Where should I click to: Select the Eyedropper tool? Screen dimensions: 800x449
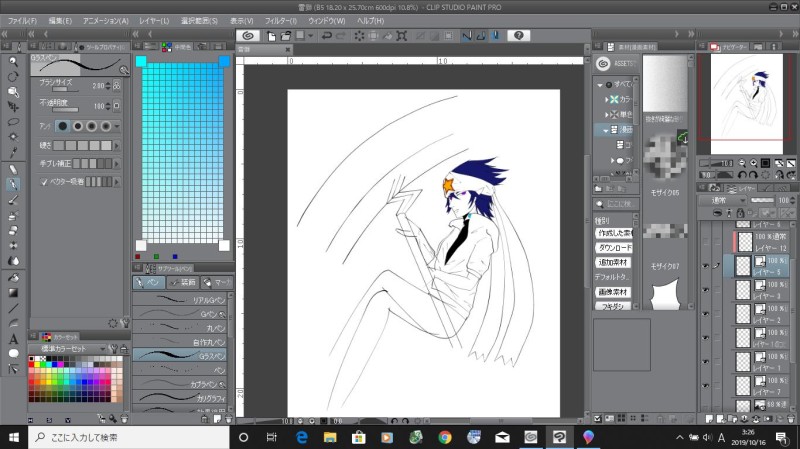[x=13, y=152]
